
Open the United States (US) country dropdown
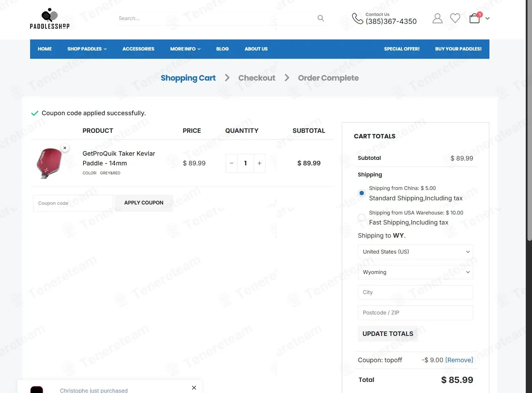coord(415,252)
